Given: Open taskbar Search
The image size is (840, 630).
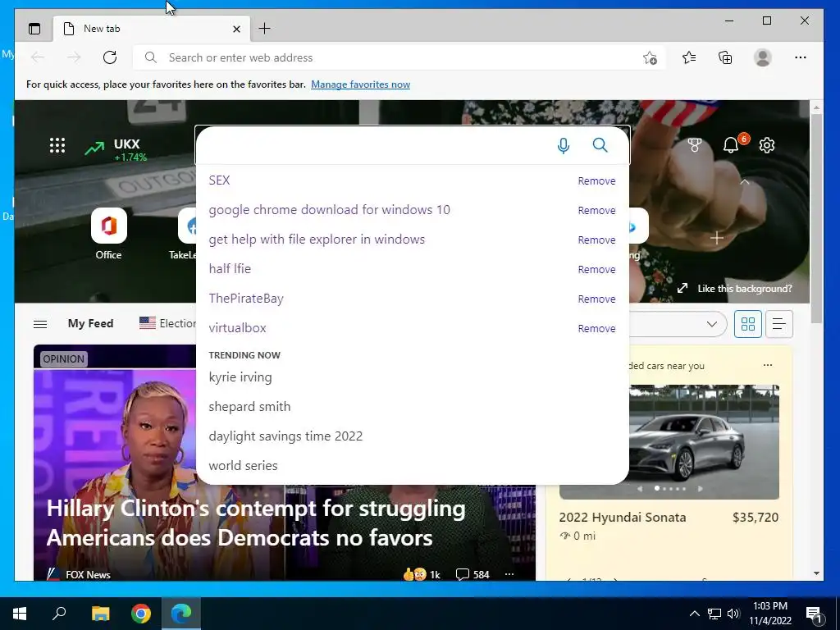Looking at the screenshot, I should click(x=59, y=614).
